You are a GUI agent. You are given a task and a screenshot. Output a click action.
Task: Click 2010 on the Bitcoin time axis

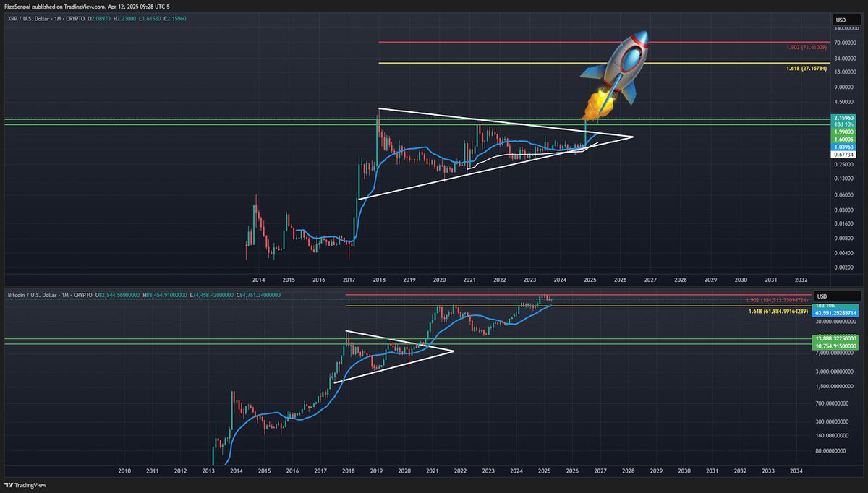pos(124,471)
